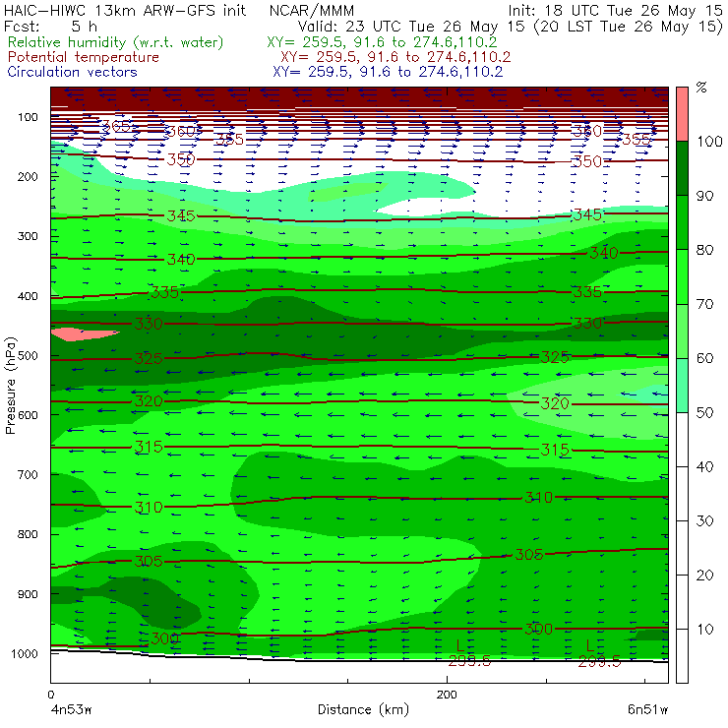The height and width of the screenshot is (728, 728).
Task: Click the pink saturated humidity patch in plot
Action: click(84, 334)
